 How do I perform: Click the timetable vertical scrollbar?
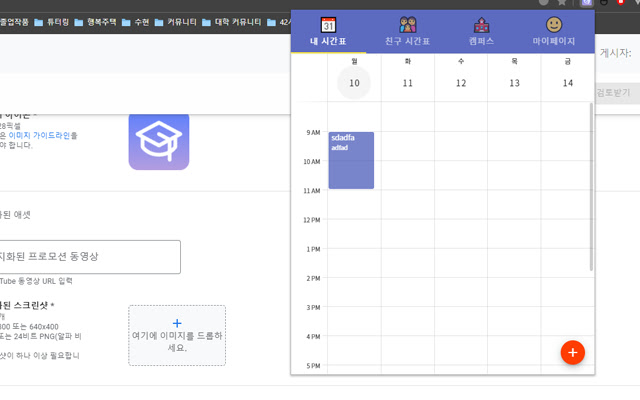tap(591, 187)
